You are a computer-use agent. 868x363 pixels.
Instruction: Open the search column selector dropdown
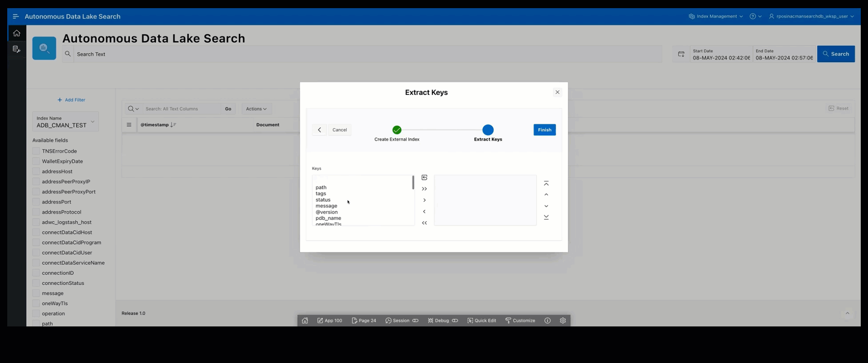tap(133, 109)
